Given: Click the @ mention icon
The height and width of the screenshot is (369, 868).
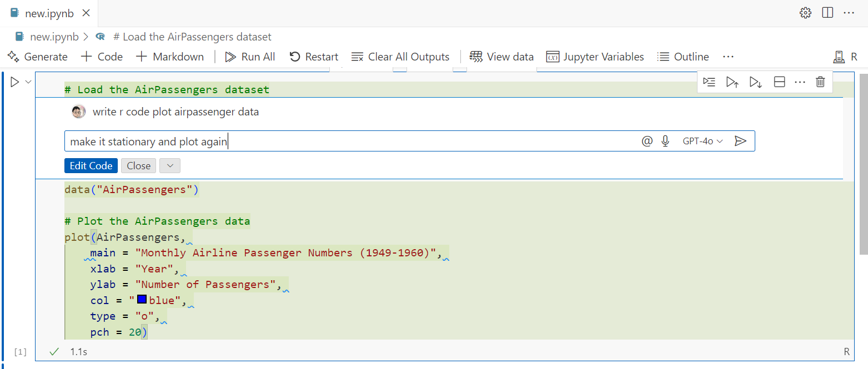Looking at the screenshot, I should click(x=647, y=141).
